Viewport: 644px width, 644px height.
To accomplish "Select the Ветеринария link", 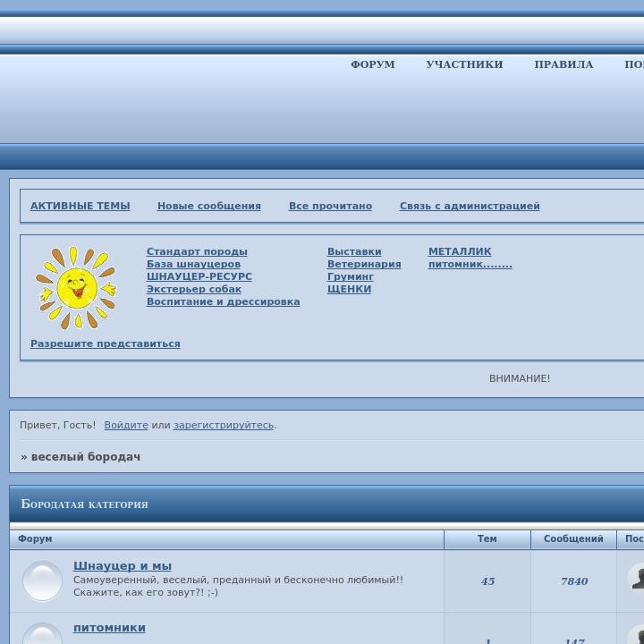I will point(363,264).
